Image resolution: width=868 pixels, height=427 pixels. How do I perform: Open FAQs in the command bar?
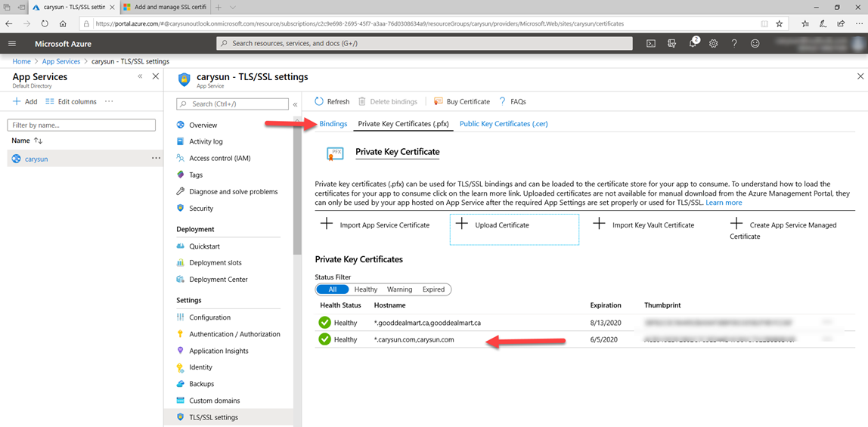pos(512,102)
